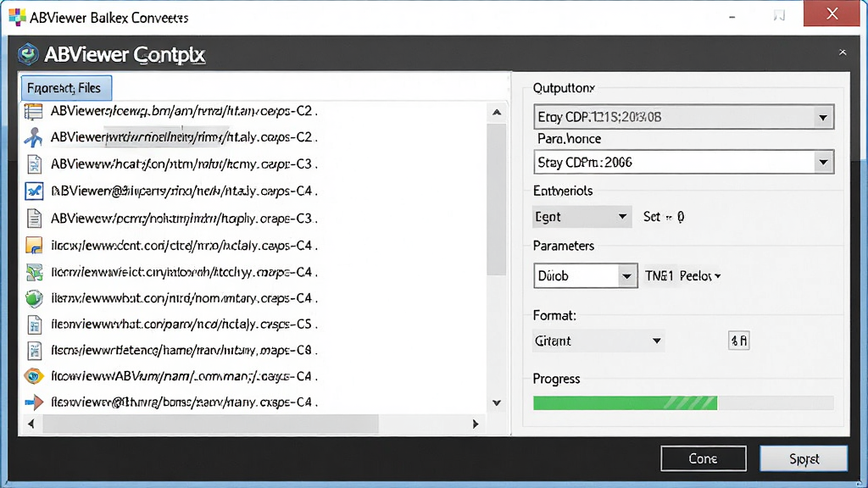
Task: Click the document icon beside 'ABVieww/hcat' row ending caps-C3
Action: pos(34,164)
